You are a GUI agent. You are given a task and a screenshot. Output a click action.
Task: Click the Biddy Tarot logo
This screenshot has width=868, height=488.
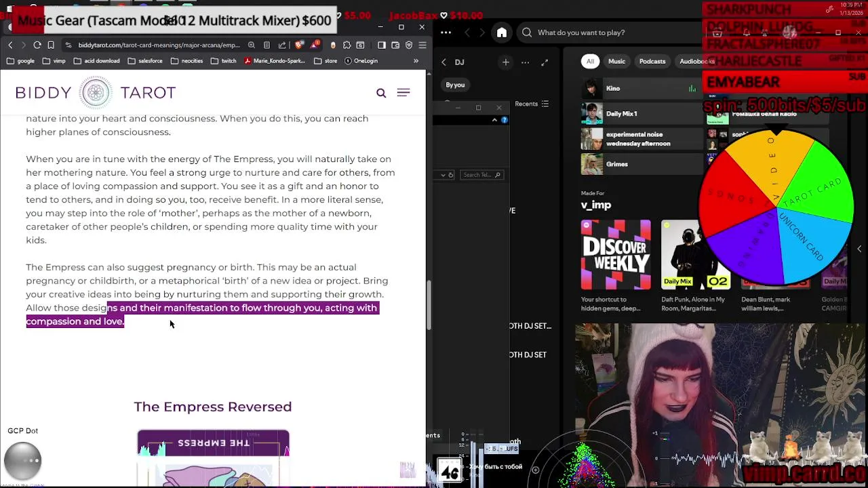96,92
